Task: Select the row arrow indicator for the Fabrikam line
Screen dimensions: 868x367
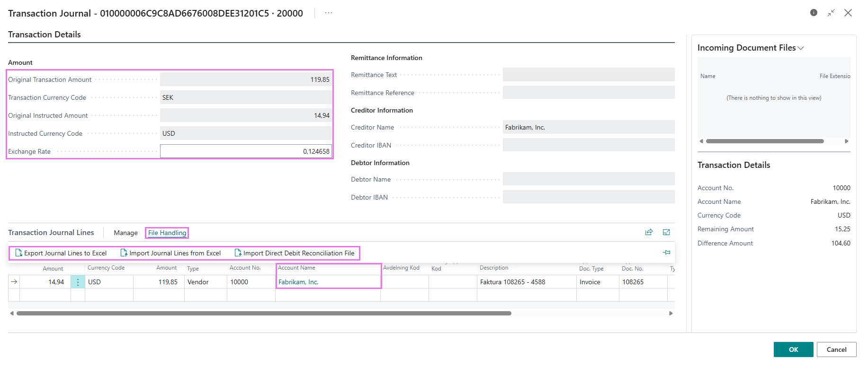Action: pos(14,282)
